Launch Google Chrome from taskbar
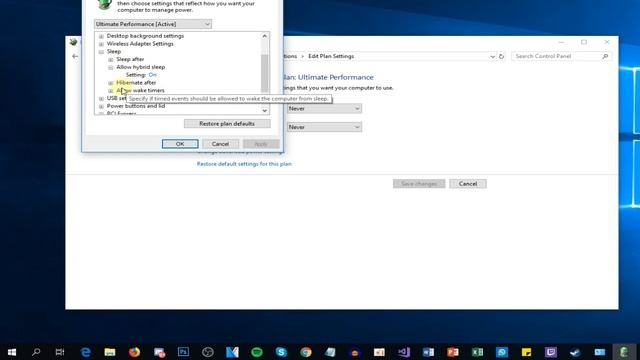Image resolution: width=640 pixels, height=360 pixels. [306, 352]
